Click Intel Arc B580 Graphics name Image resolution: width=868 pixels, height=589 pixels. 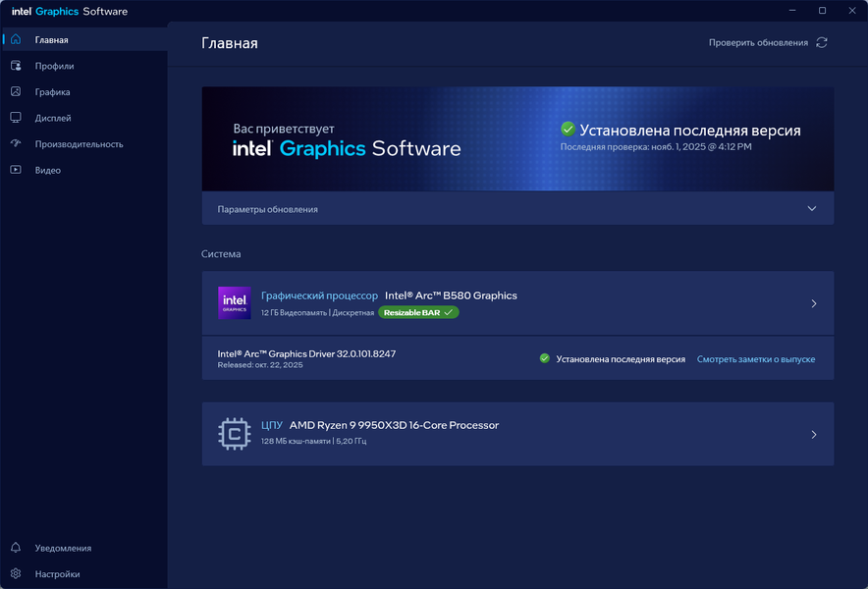click(451, 295)
